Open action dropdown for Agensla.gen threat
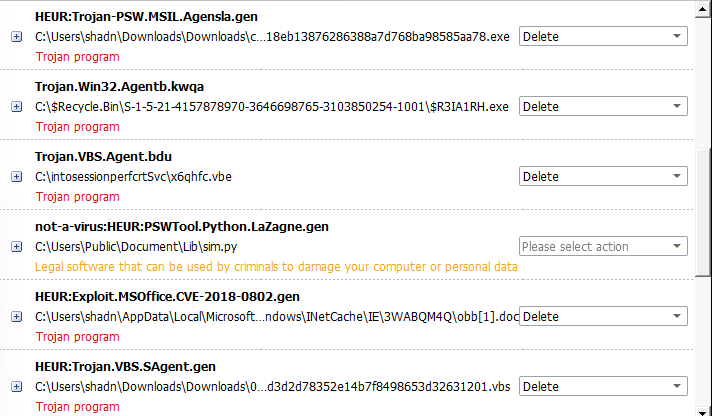The height and width of the screenshot is (416, 721). [x=603, y=37]
